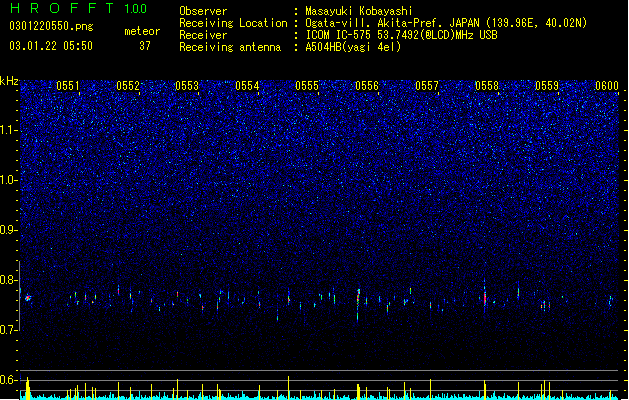This screenshot has width=629, height=400.
Task: Click the 0558 time label
Action: [487, 86]
